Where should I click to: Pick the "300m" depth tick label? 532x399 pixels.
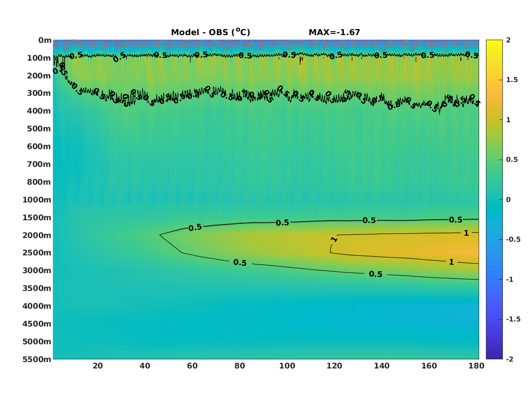pyautogui.click(x=39, y=93)
